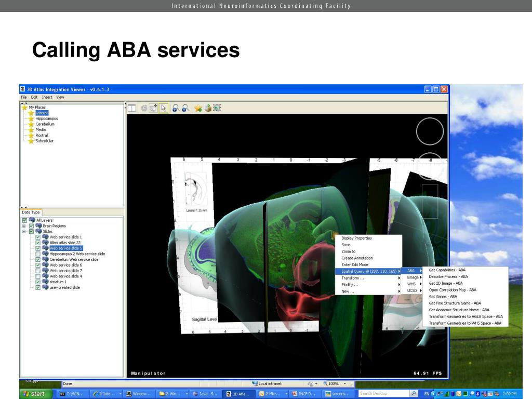Select Create Annotation in context menu
The height and width of the screenshot is (399, 532).
(357, 258)
